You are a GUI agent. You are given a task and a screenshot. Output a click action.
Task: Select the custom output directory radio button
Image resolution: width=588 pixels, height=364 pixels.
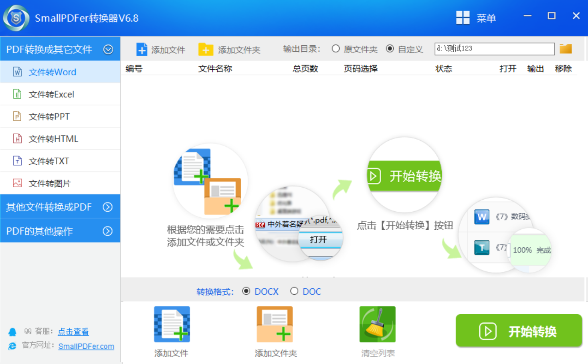pyautogui.click(x=390, y=49)
